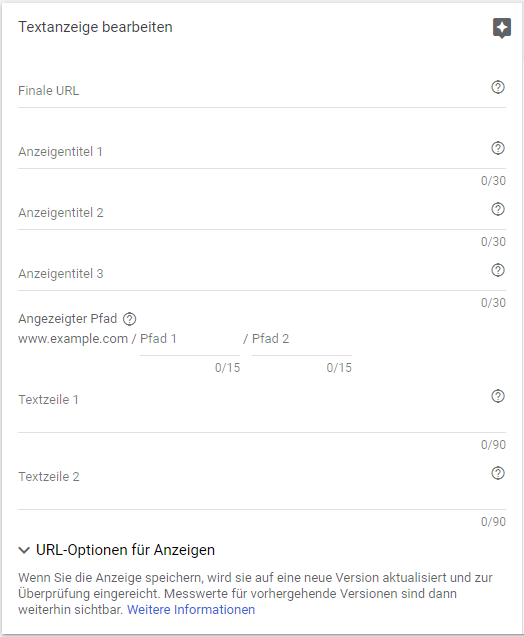Screen dimensions: 524x637
Task: Open the Weitere Informationen link
Action: pos(191,609)
